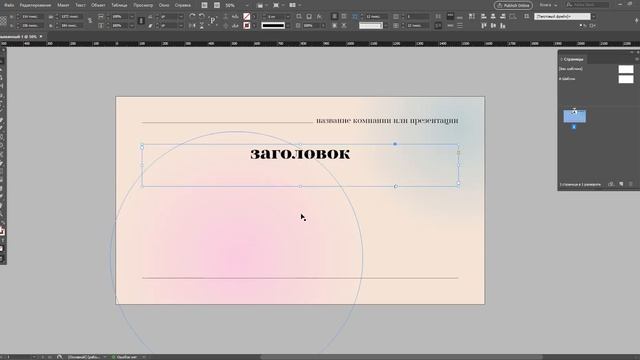
Task: Click Rotate 90° counter-clockwise icon
Action: point(202,16)
